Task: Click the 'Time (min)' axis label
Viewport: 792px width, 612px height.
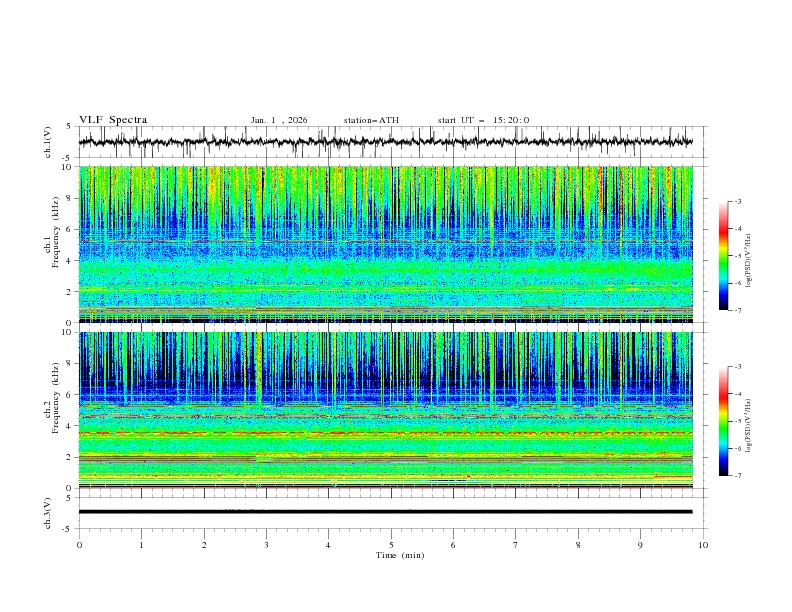Action: [400, 555]
